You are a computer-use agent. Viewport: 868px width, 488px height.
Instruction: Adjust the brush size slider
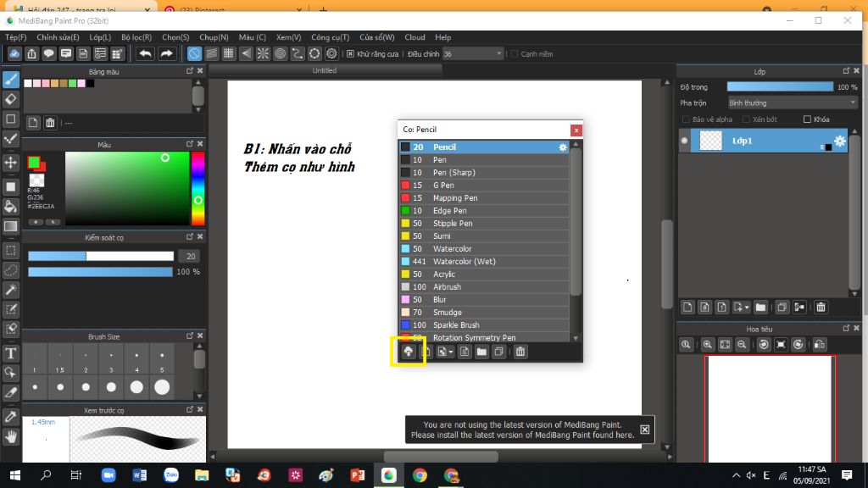(101, 256)
